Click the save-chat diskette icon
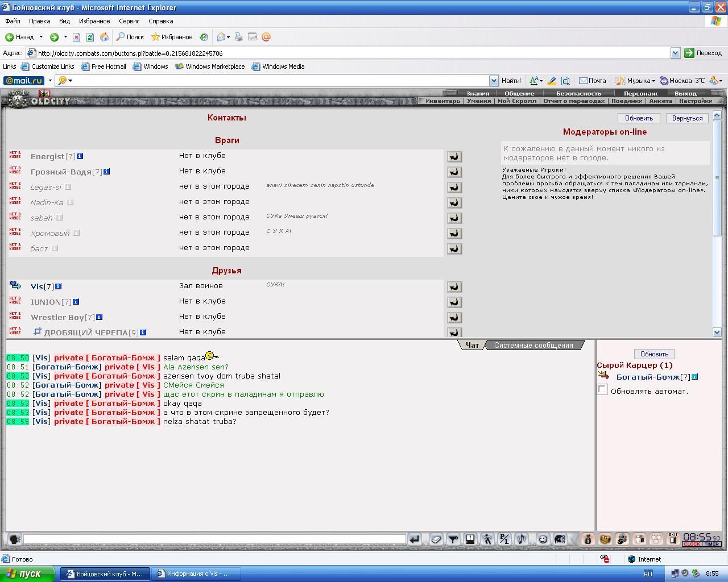728x582 pixels. [470, 539]
